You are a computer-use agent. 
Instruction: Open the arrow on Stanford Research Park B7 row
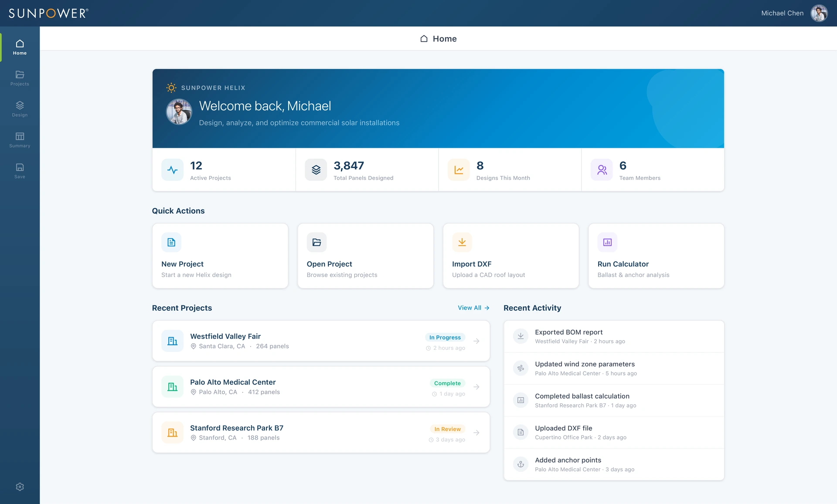(476, 433)
